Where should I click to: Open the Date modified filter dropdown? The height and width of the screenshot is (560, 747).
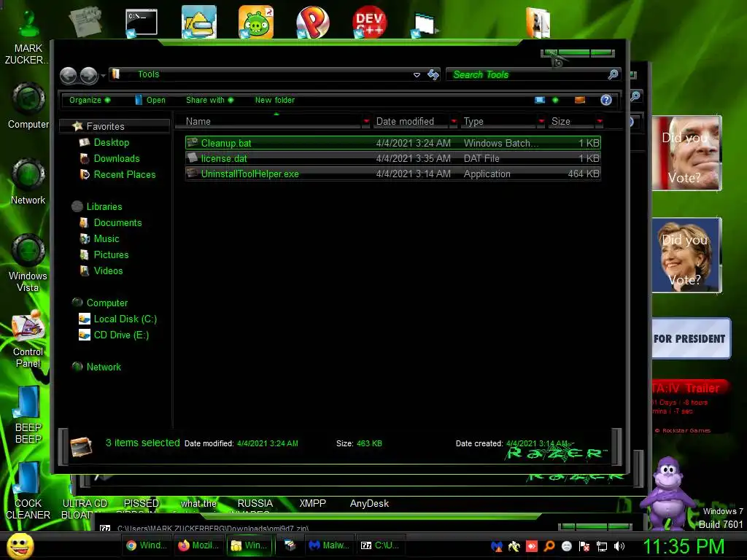click(454, 122)
